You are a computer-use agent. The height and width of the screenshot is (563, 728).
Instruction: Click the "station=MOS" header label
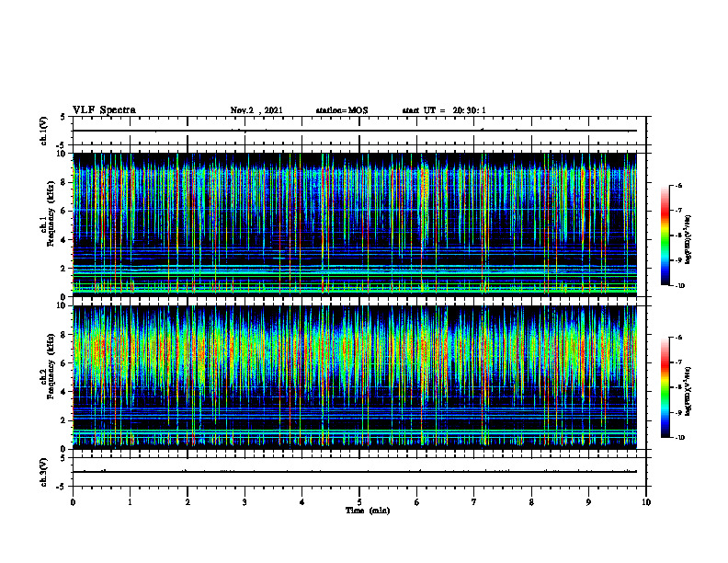[342, 110]
